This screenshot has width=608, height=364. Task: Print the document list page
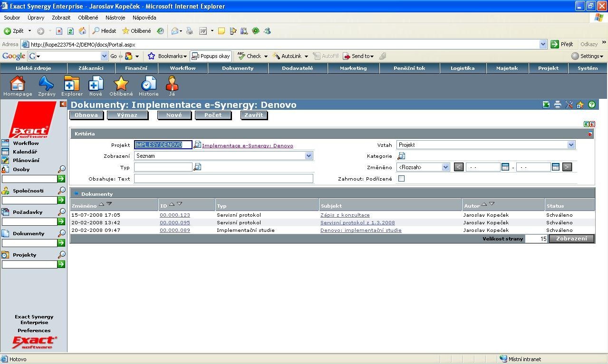point(558,105)
